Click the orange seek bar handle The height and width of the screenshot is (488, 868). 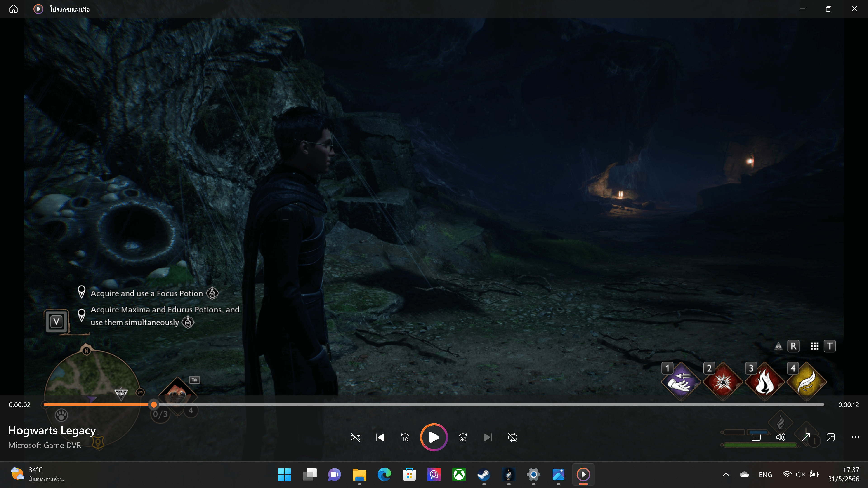[154, 404]
